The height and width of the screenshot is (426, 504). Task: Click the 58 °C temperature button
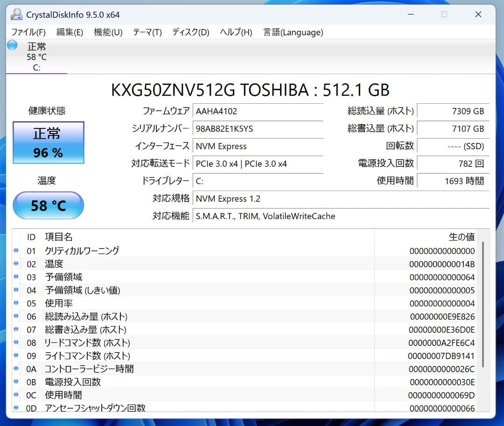[48, 205]
